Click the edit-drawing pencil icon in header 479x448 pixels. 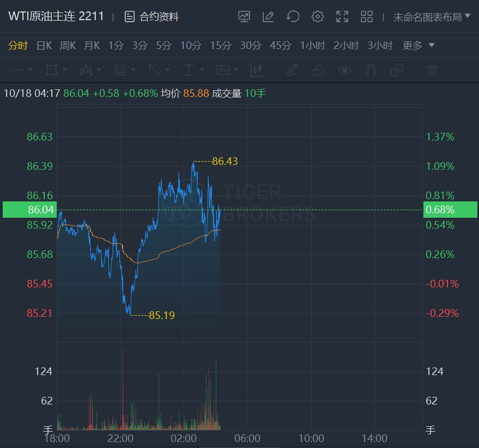coord(268,16)
